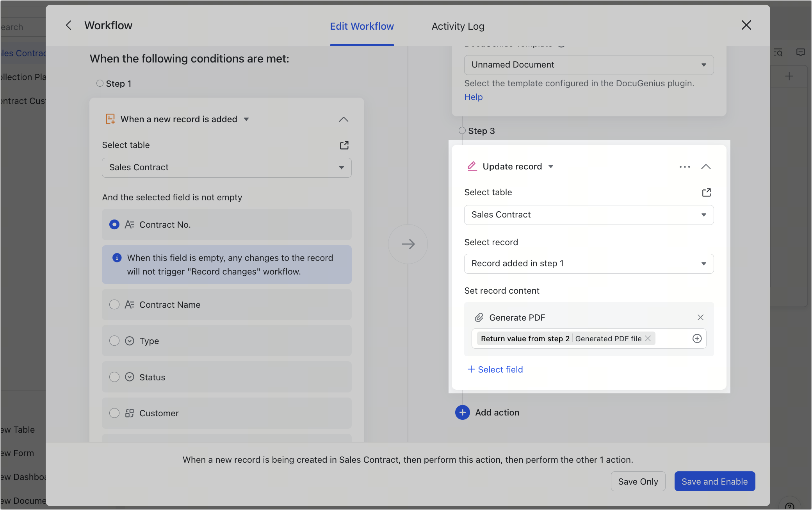Switch to the Activity Log tab
Image resolution: width=812 pixels, height=510 pixels.
click(458, 26)
